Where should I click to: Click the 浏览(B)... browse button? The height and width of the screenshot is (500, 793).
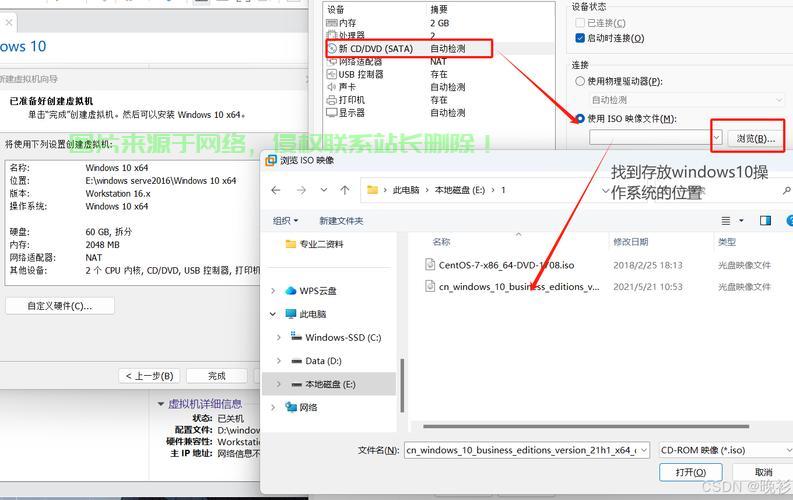coord(755,139)
